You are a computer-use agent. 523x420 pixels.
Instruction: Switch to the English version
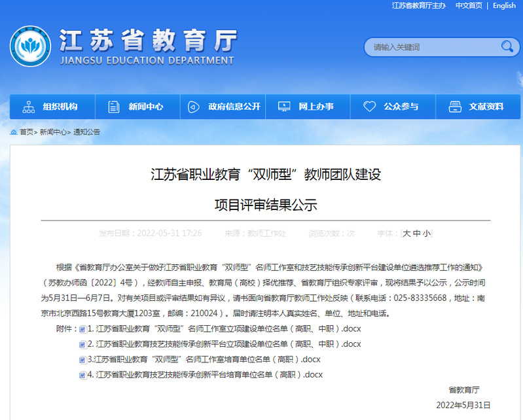point(504,5)
